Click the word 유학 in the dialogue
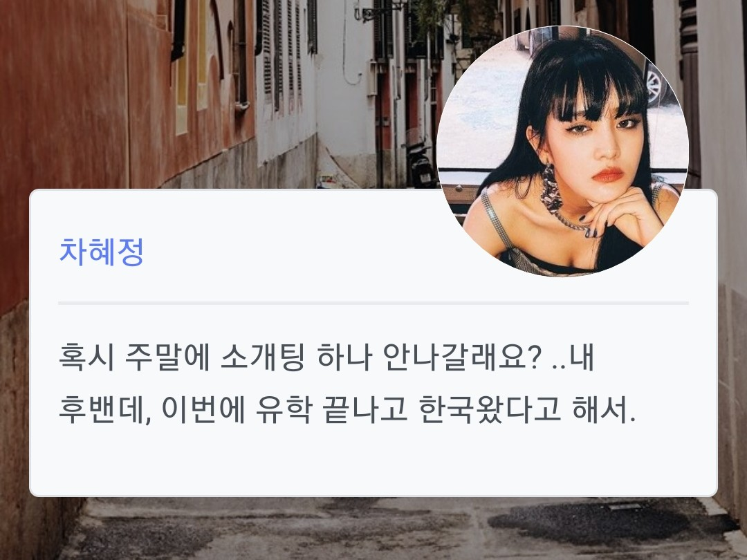Image resolution: width=747 pixels, height=560 pixels. (x=284, y=409)
